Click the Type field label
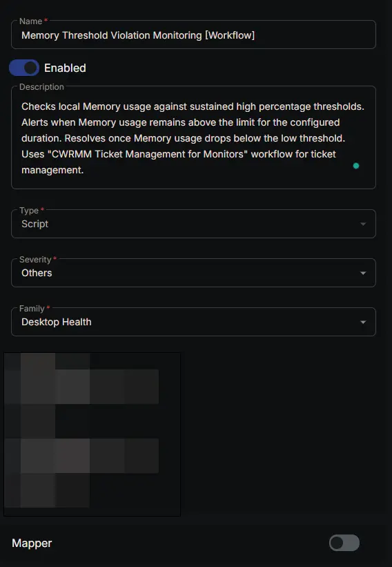The height and width of the screenshot is (567, 392). coord(29,211)
